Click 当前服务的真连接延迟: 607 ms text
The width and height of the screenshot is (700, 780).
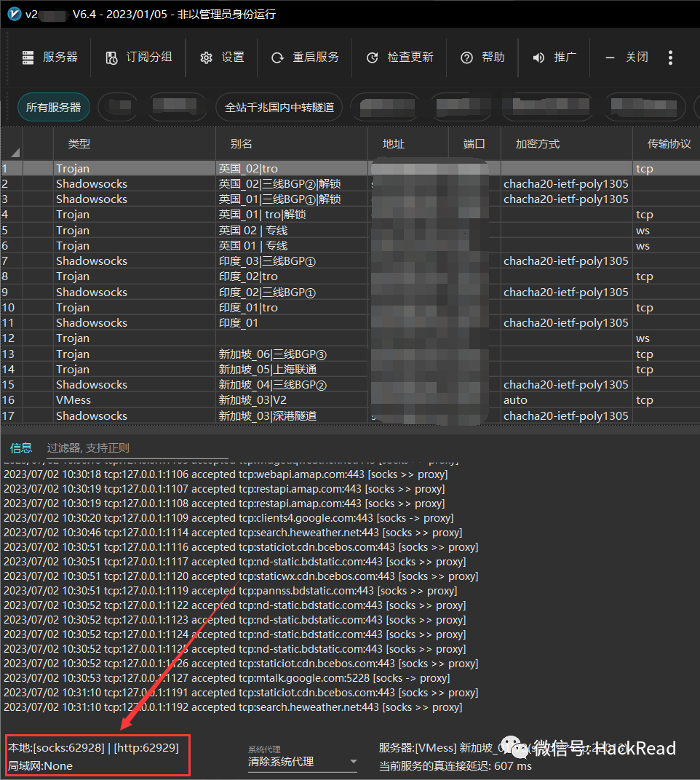click(456, 766)
